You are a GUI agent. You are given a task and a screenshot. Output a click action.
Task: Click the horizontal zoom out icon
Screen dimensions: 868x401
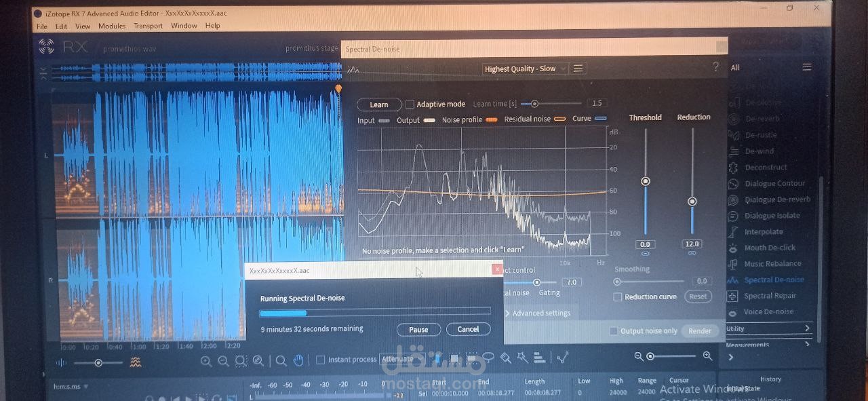point(639,356)
